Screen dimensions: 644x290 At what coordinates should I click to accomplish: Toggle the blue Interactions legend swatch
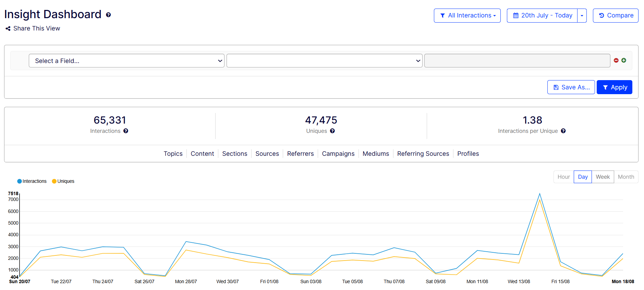pyautogui.click(x=20, y=181)
